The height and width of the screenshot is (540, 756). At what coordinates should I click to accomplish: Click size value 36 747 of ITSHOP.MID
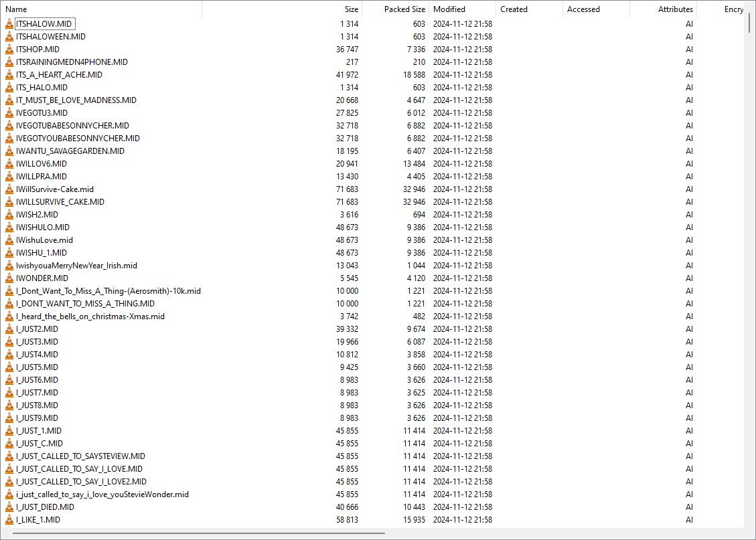tap(347, 49)
